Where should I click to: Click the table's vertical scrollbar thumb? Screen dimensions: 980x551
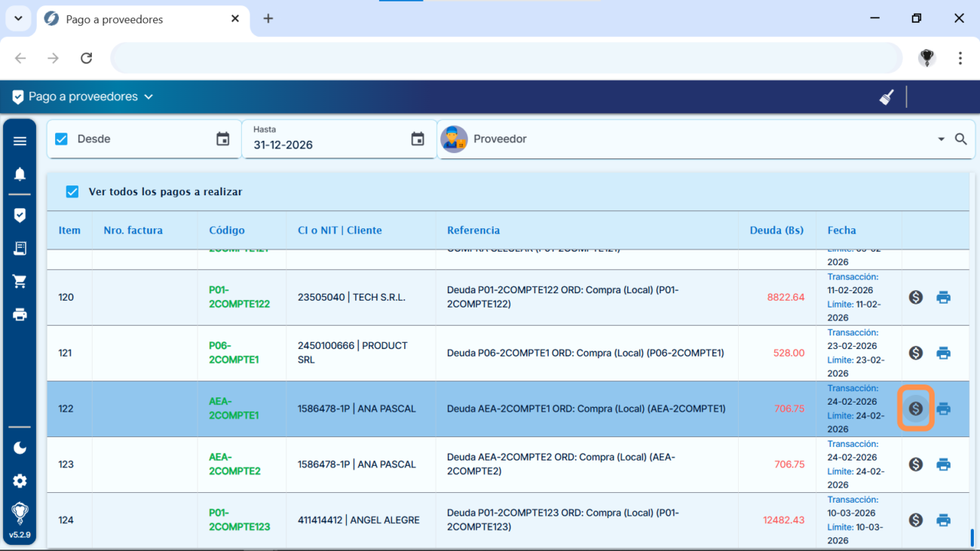pos(972,537)
